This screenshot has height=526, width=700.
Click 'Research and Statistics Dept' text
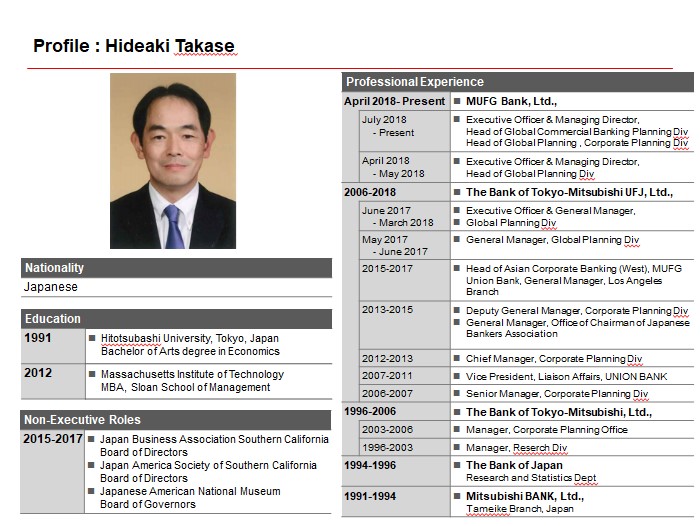[531, 478]
